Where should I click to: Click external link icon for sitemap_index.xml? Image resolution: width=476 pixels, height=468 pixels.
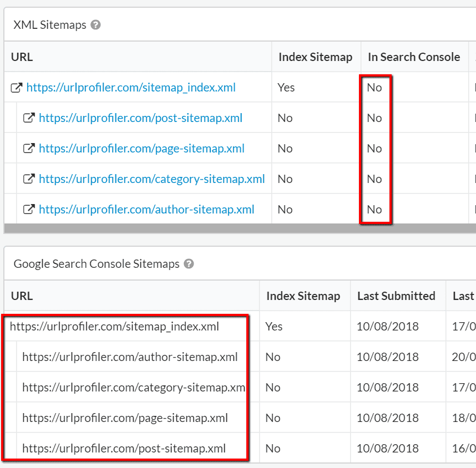click(x=17, y=88)
